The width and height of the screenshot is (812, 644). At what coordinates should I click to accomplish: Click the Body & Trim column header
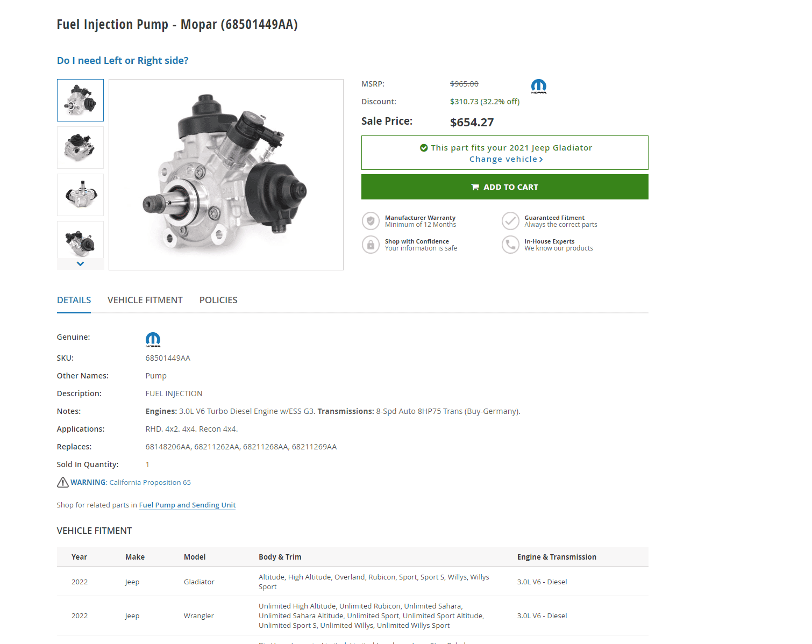(280, 557)
